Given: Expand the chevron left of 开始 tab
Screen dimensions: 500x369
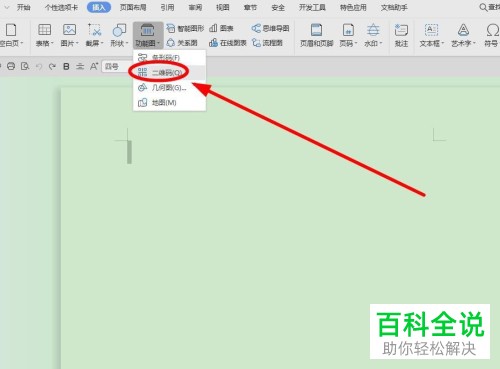Looking at the screenshot, I should 7,7.
